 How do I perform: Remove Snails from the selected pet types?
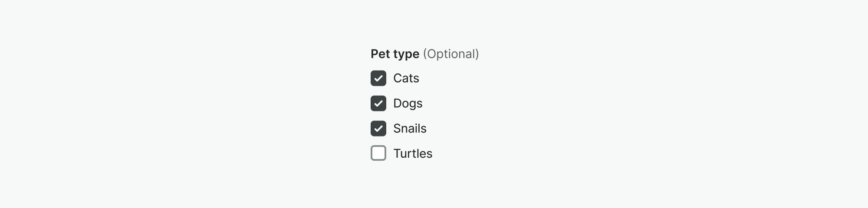[378, 129]
